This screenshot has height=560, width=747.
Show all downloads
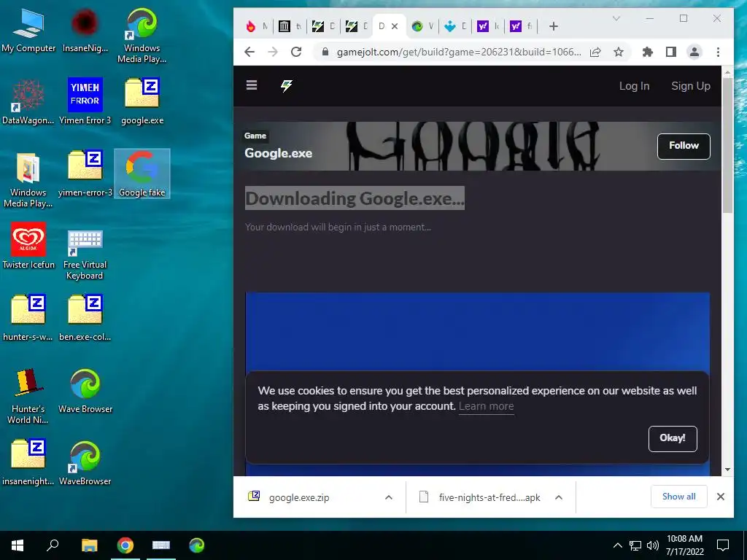tap(679, 497)
